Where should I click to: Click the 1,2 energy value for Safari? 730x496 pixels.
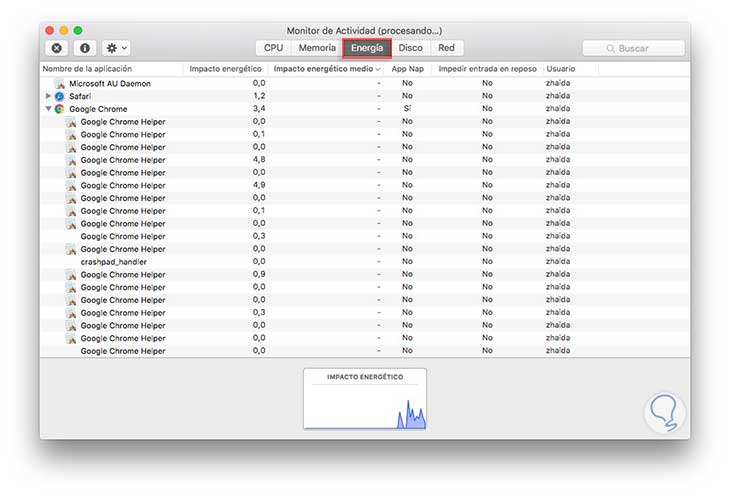(259, 96)
